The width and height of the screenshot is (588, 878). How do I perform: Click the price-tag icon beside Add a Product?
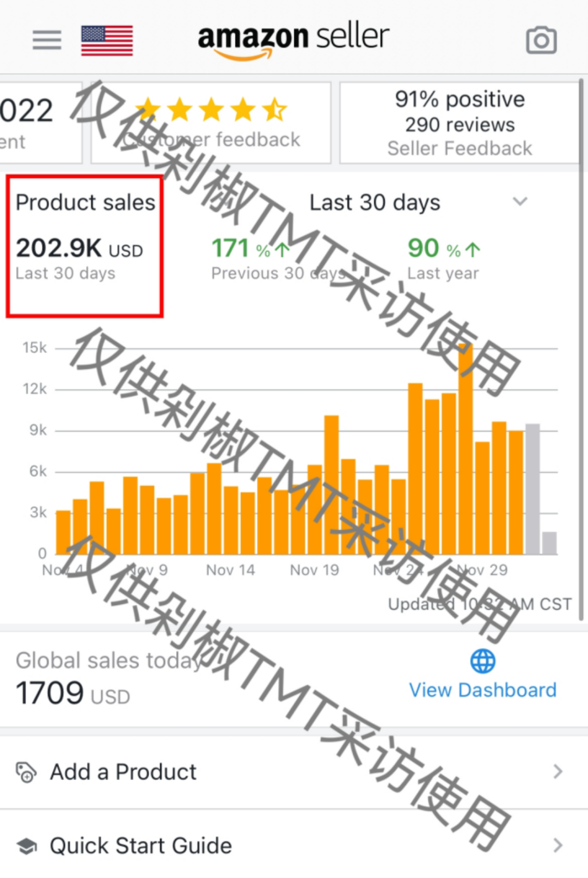click(x=25, y=772)
